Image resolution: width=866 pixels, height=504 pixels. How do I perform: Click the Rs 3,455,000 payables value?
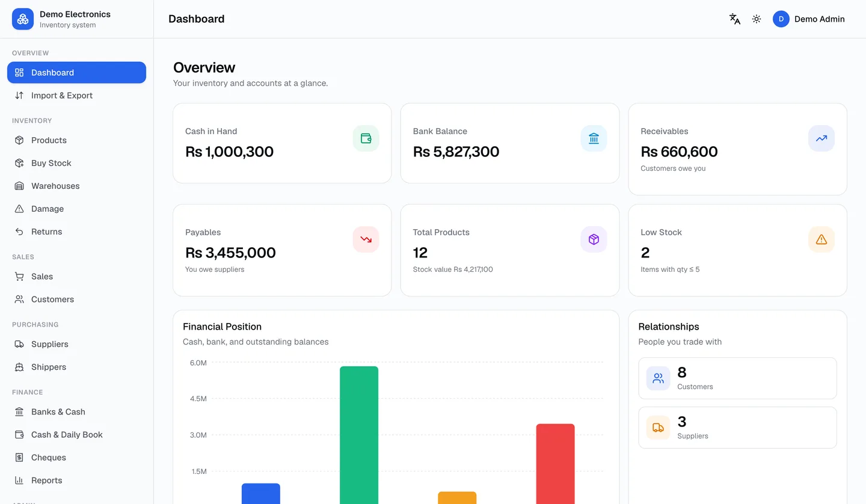(x=230, y=253)
